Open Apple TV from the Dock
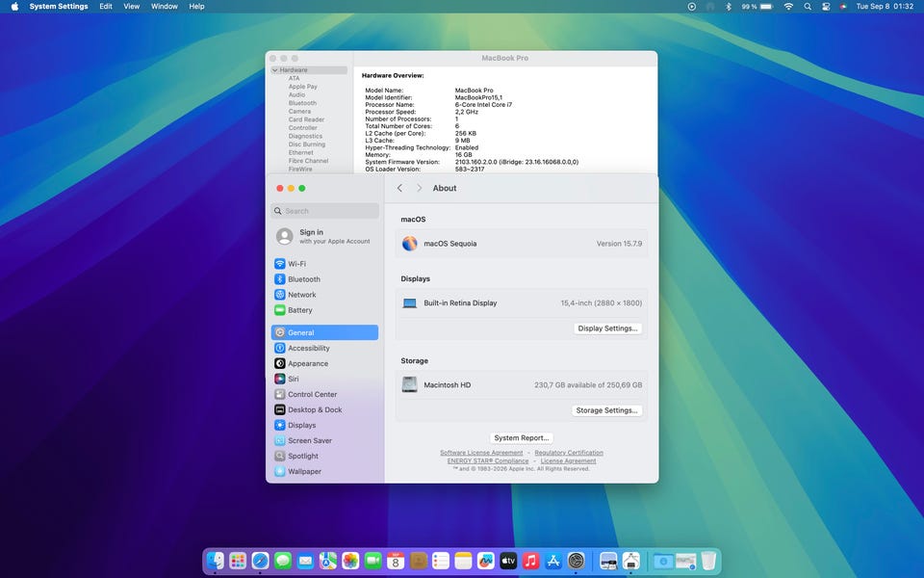The width and height of the screenshot is (924, 578). click(508, 561)
